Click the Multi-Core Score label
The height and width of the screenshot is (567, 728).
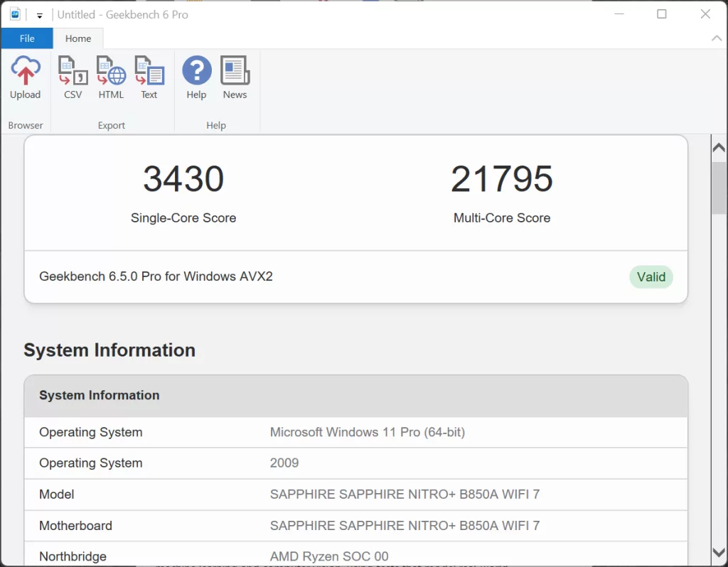tap(502, 218)
